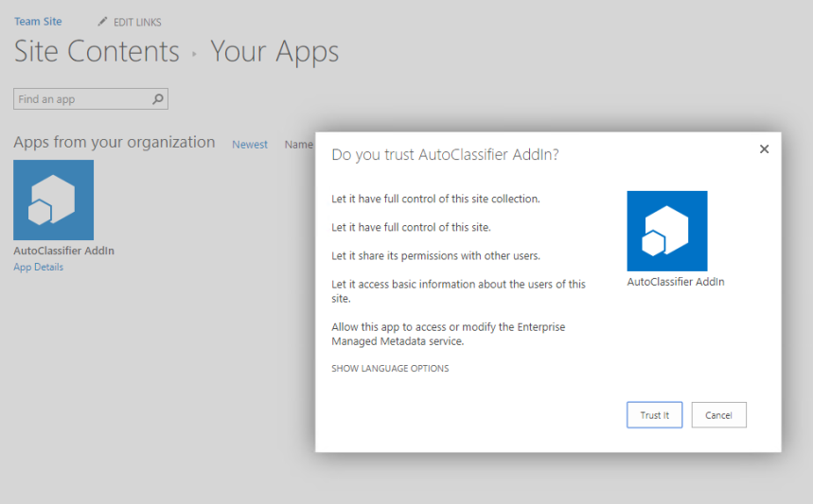813x504 pixels.
Task: Close the dialog with the X icon
Action: pyautogui.click(x=764, y=149)
